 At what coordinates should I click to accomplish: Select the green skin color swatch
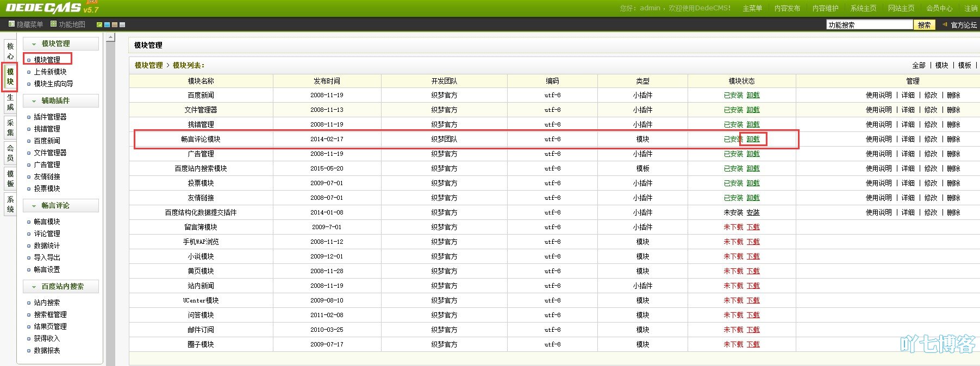[99, 25]
